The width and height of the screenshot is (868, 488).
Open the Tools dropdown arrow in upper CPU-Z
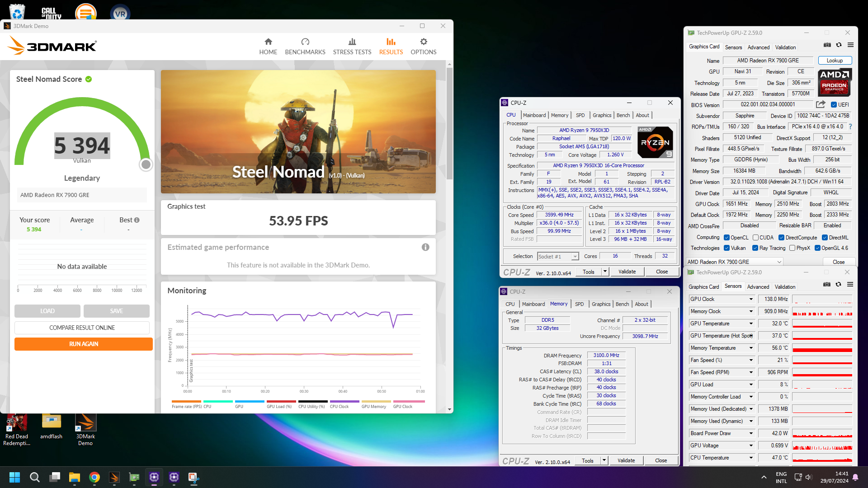coord(605,272)
